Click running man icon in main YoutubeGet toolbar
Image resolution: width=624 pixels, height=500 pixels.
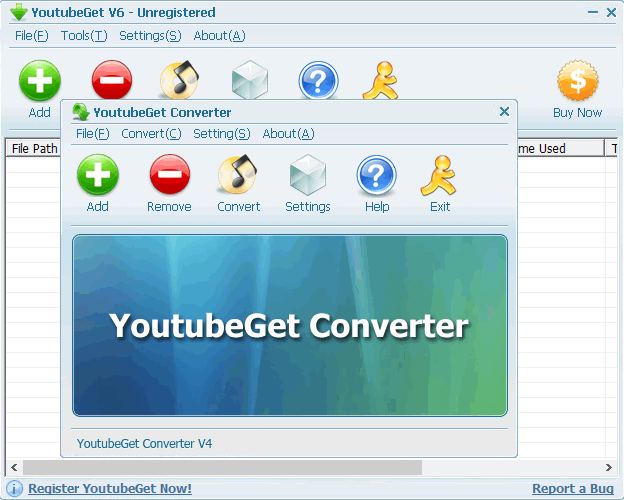click(380, 80)
